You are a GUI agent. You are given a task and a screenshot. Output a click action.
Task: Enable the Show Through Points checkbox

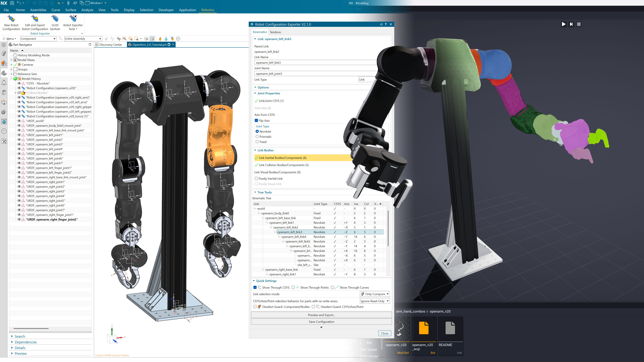(293, 288)
